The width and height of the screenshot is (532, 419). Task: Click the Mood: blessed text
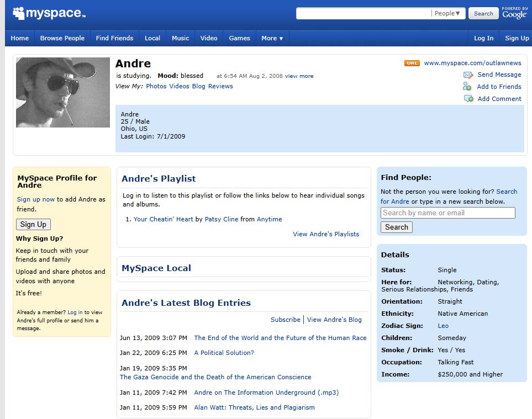[181, 76]
